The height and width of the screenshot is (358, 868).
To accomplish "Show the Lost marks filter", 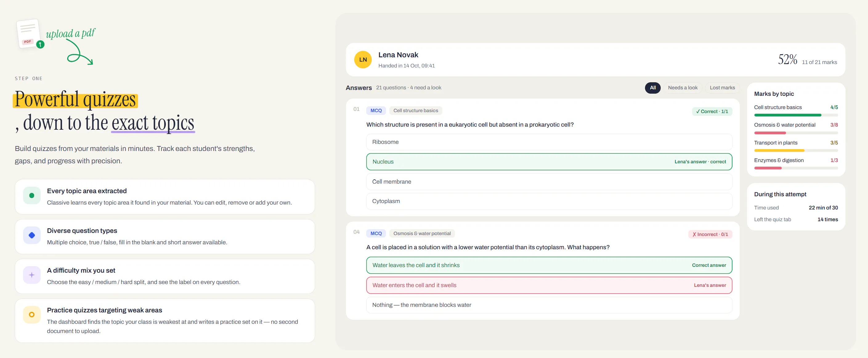I will coord(722,87).
